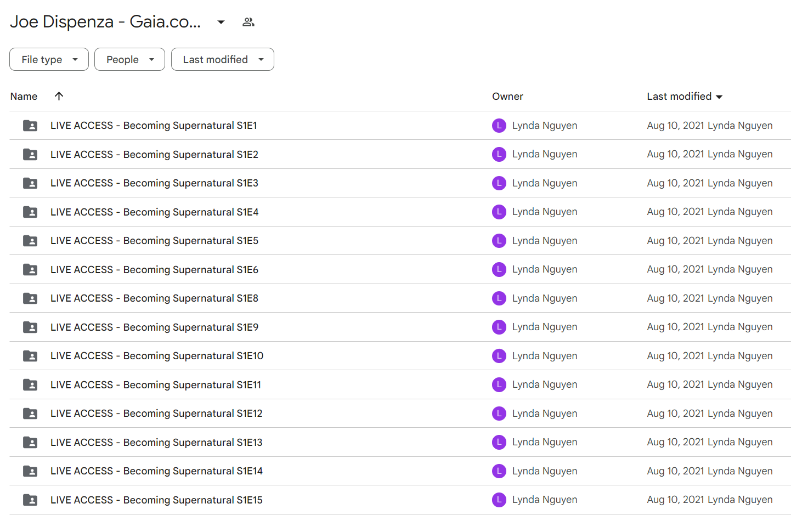
Task: Select folder Becoming Supernatural S1E12
Action: [x=156, y=414]
